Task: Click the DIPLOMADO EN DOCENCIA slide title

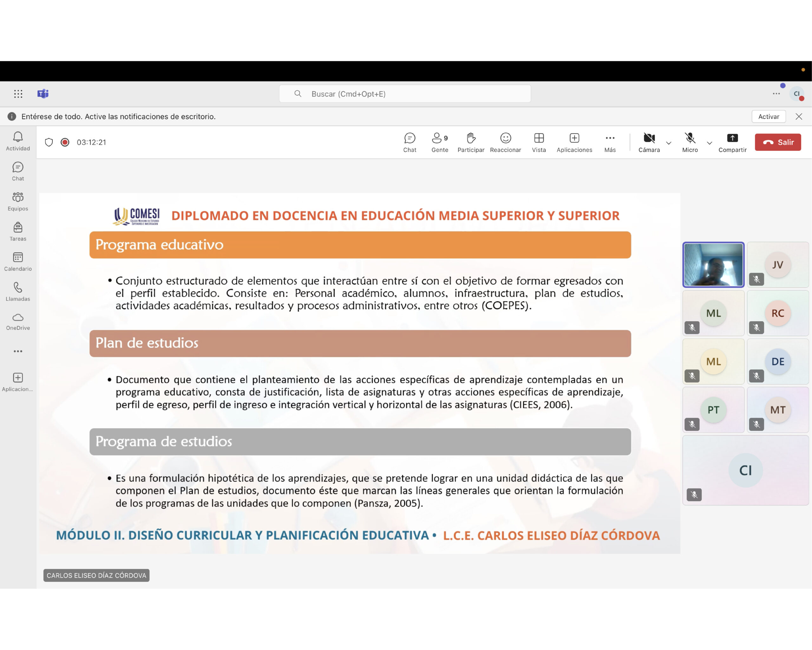Action: coord(396,216)
